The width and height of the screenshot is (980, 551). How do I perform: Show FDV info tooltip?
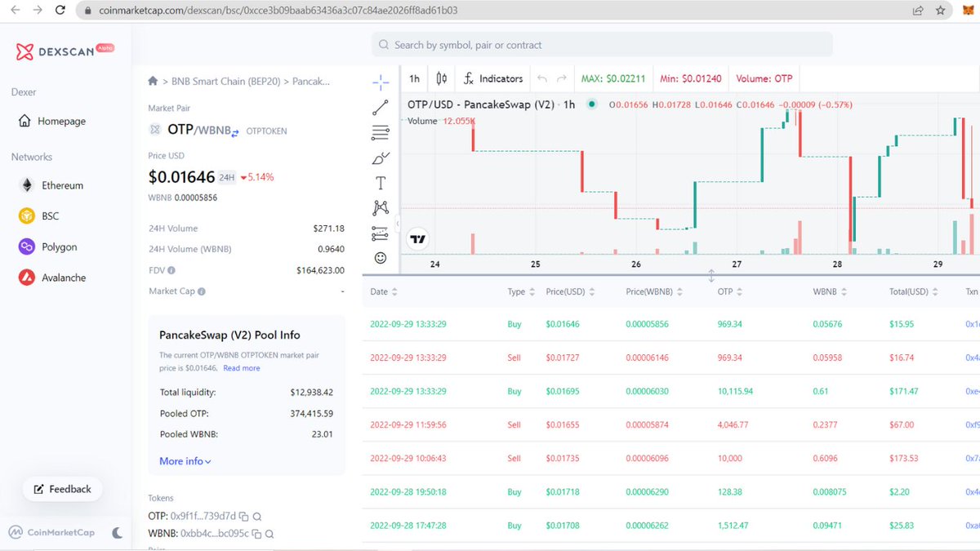click(171, 270)
